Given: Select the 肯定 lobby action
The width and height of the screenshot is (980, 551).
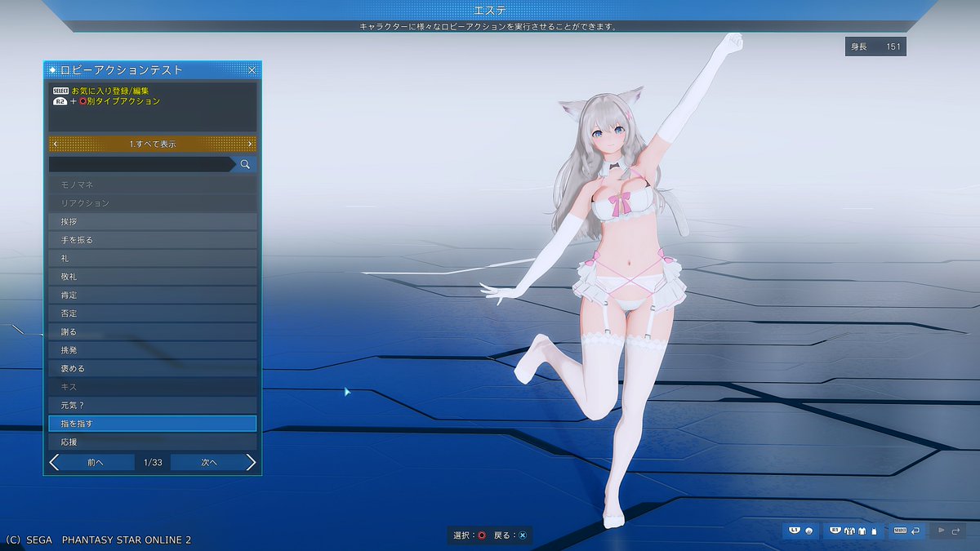Looking at the screenshot, I should 153,295.
